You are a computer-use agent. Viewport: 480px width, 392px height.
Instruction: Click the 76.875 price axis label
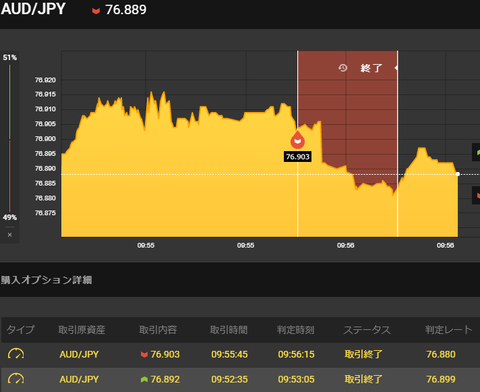tap(45, 213)
